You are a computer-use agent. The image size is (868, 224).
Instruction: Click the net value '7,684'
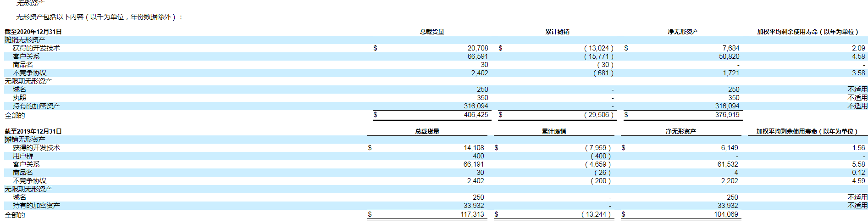pos(731,48)
